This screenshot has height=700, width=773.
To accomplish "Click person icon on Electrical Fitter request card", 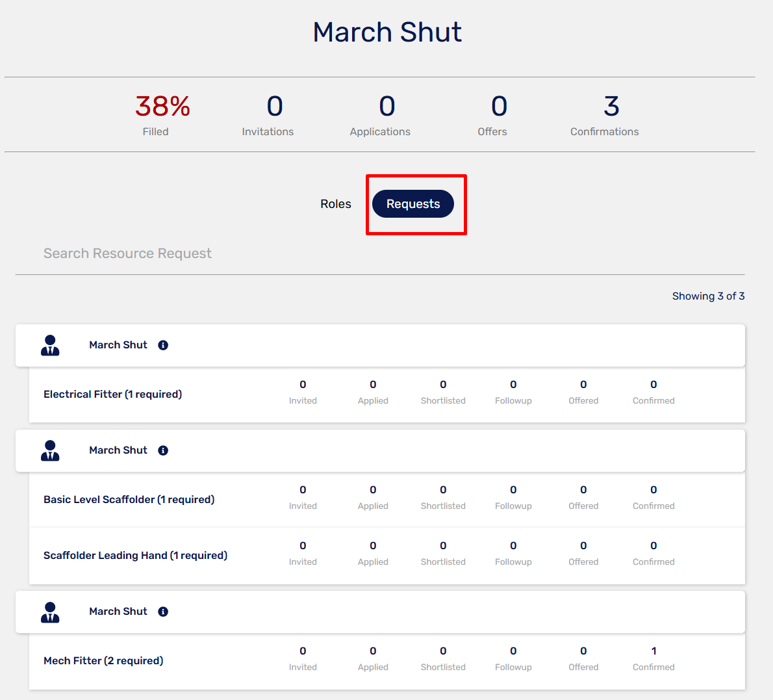I will tap(50, 345).
